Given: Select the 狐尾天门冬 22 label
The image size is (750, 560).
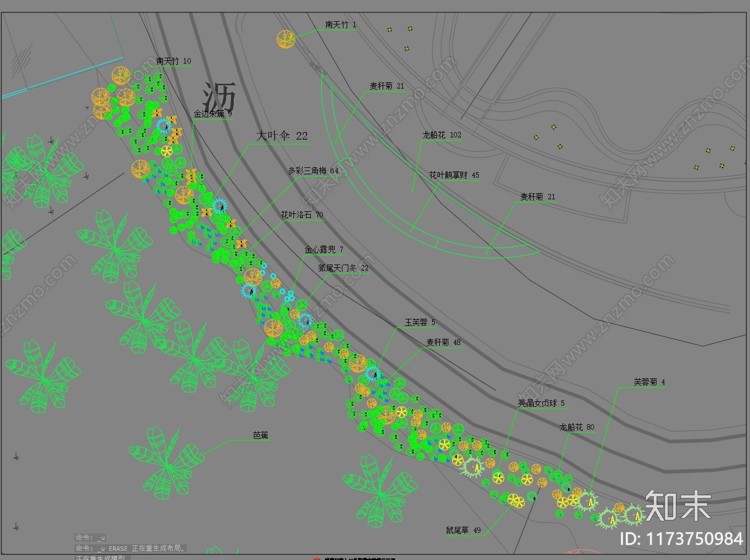Looking at the screenshot, I should pyautogui.click(x=343, y=268).
